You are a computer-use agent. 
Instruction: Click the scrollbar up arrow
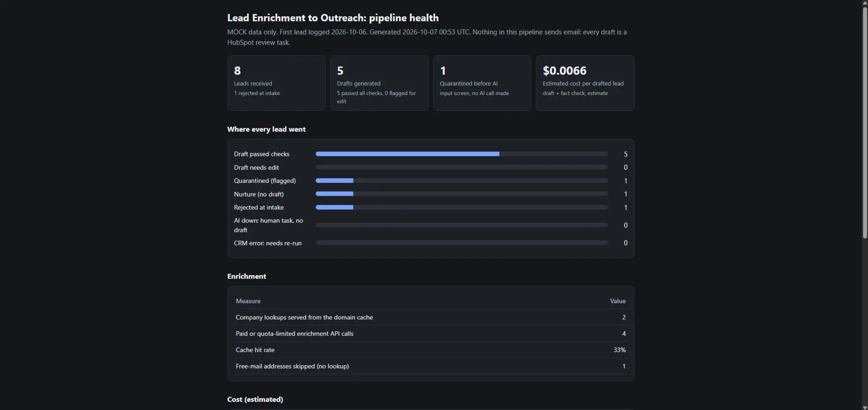coord(865,3)
